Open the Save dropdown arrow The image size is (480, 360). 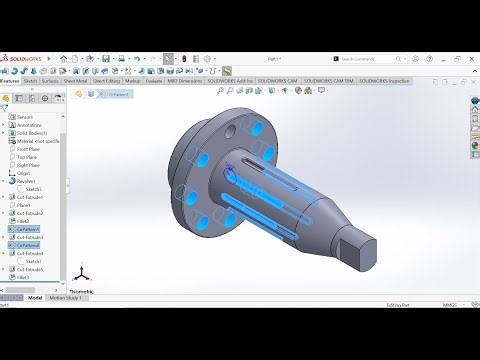pos(113,59)
